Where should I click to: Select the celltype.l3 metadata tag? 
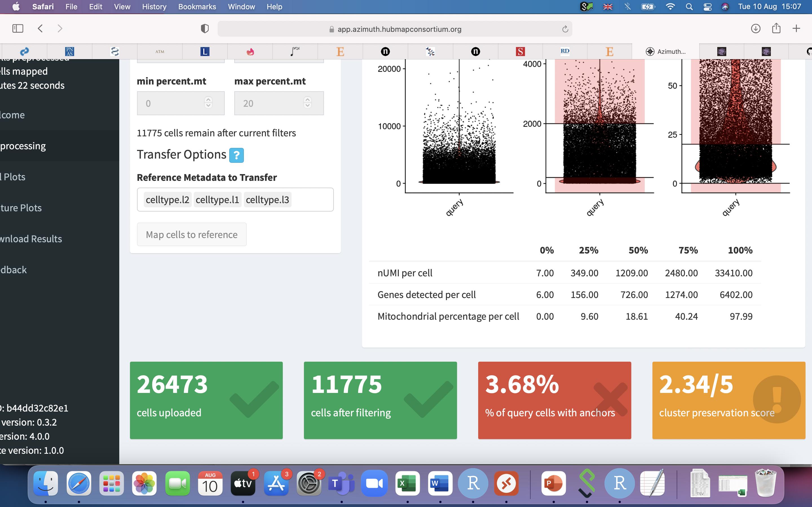267,199
